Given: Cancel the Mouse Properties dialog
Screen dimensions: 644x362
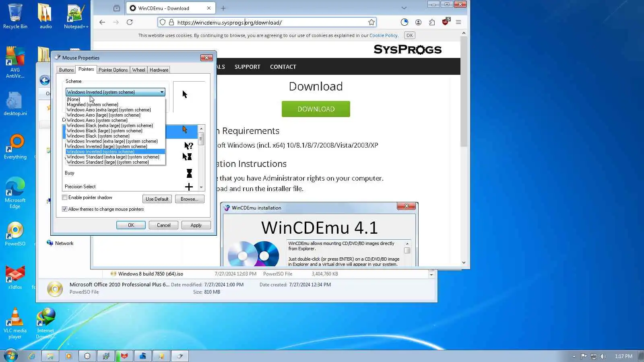Looking at the screenshot, I should point(163,225).
